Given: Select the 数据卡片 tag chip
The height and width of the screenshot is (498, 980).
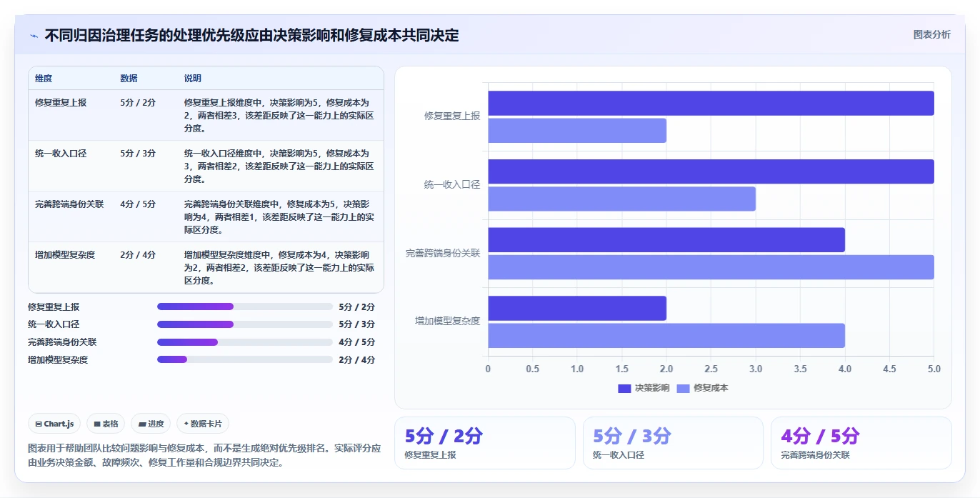Looking at the screenshot, I should (x=202, y=424).
